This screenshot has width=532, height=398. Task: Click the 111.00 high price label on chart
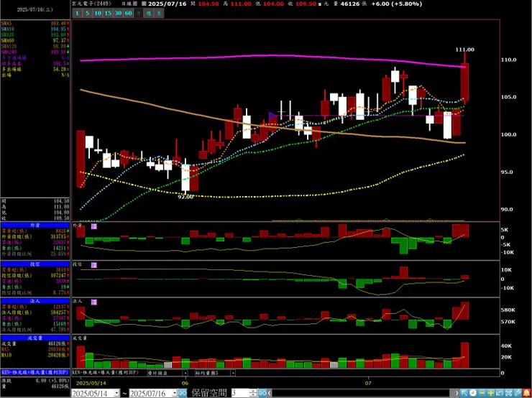click(x=464, y=50)
